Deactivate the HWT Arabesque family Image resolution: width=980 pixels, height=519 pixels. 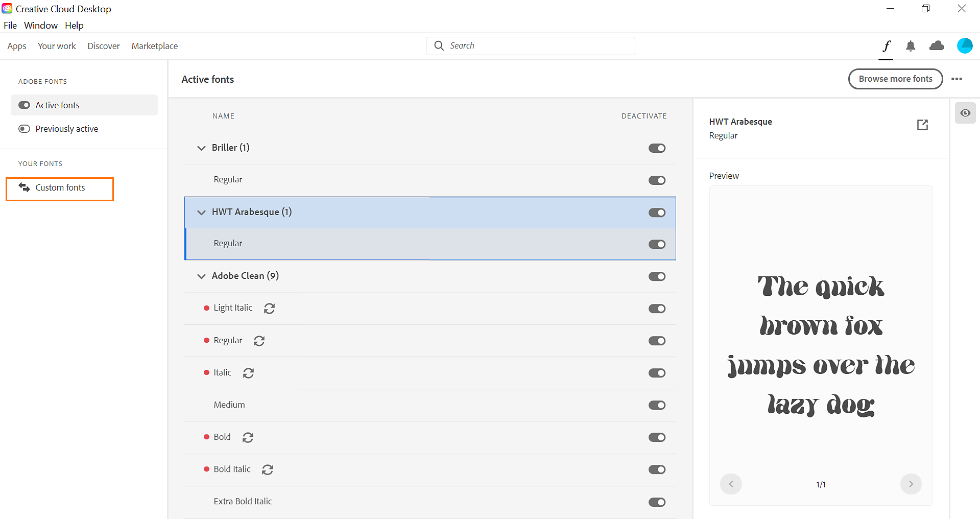coord(657,213)
